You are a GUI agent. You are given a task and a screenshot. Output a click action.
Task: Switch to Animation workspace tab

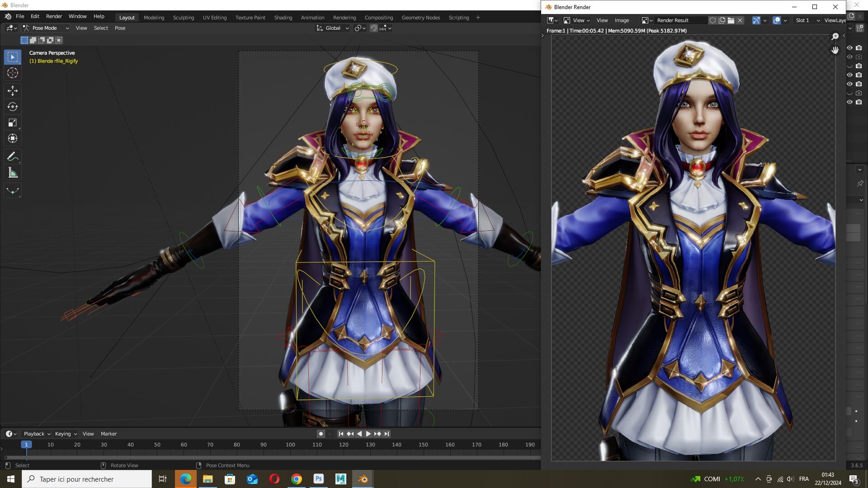(x=312, y=18)
